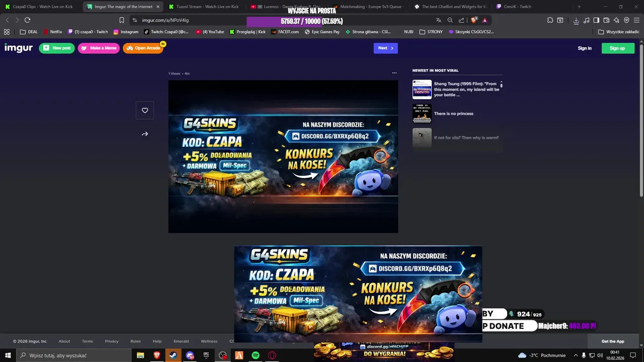Open the Netflix bookmark

[53, 32]
